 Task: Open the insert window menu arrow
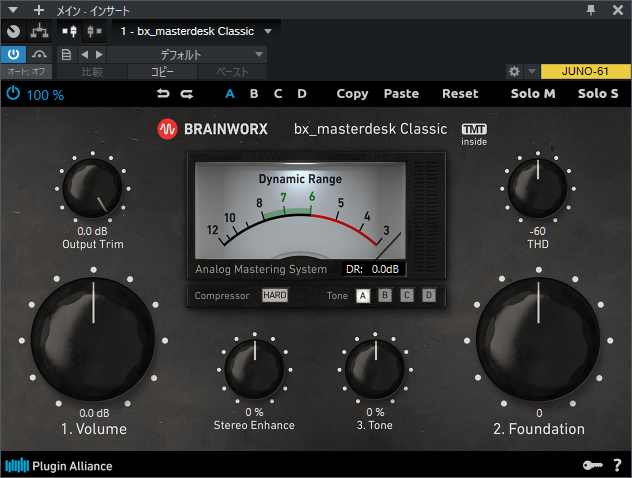13,10
